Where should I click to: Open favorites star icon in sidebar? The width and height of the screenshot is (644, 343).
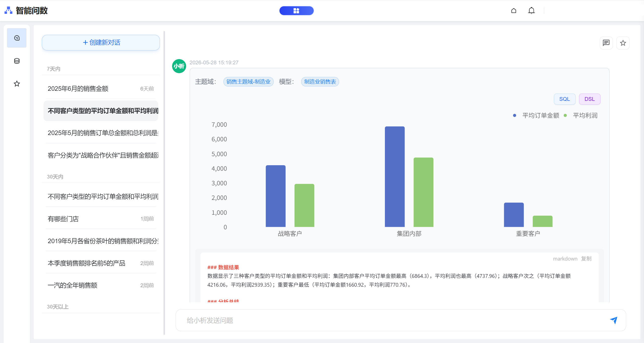(x=17, y=83)
